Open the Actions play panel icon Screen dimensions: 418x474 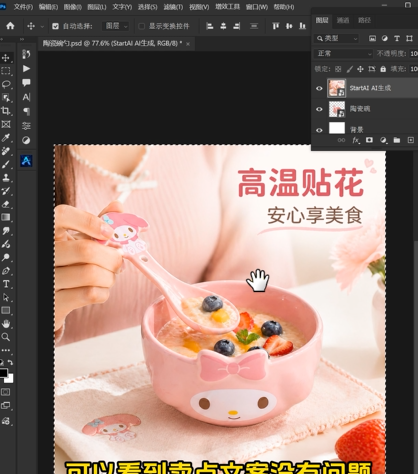click(26, 69)
